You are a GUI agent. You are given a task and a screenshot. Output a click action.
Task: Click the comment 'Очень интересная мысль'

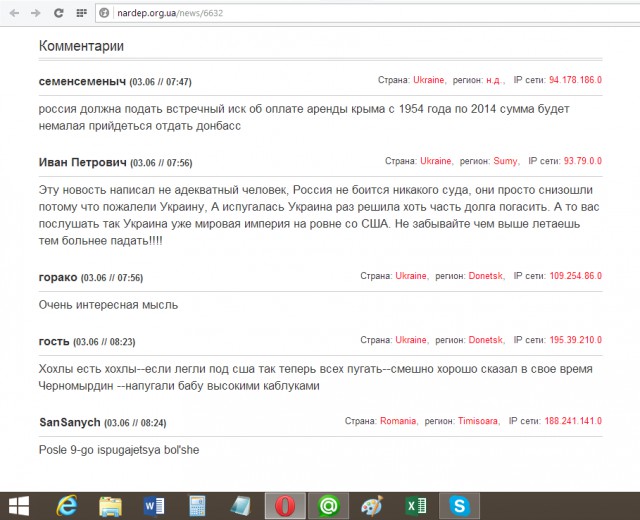(x=108, y=305)
